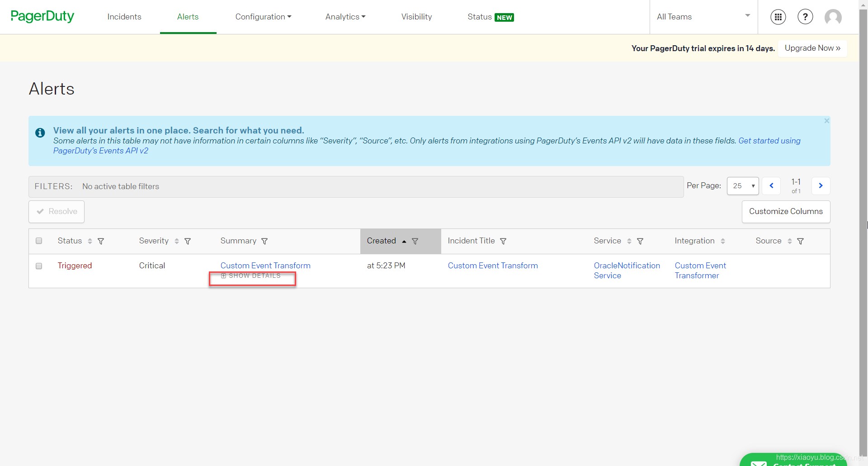868x466 pixels.
Task: Open the Status column filter icon
Action: tap(101, 241)
